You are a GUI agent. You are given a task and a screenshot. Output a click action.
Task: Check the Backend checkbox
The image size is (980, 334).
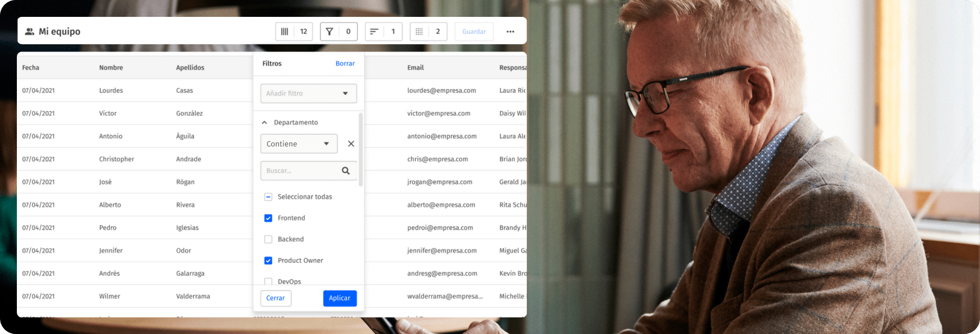point(268,239)
